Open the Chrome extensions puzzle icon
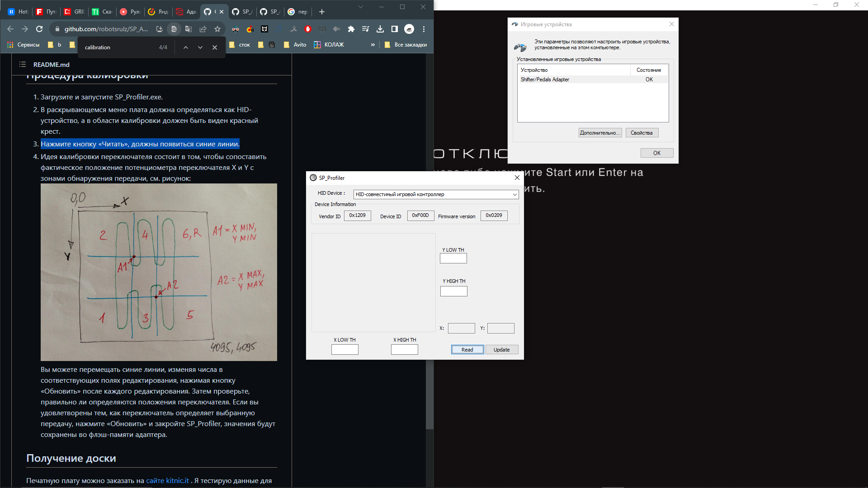The width and height of the screenshot is (868, 488). coord(351,29)
